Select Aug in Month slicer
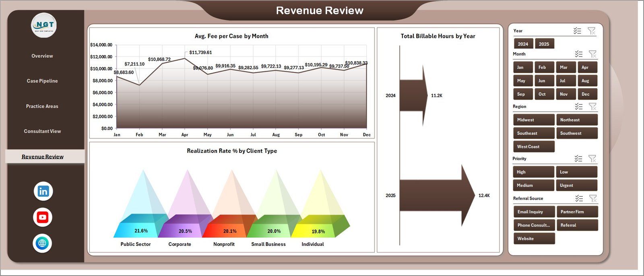 click(x=587, y=81)
